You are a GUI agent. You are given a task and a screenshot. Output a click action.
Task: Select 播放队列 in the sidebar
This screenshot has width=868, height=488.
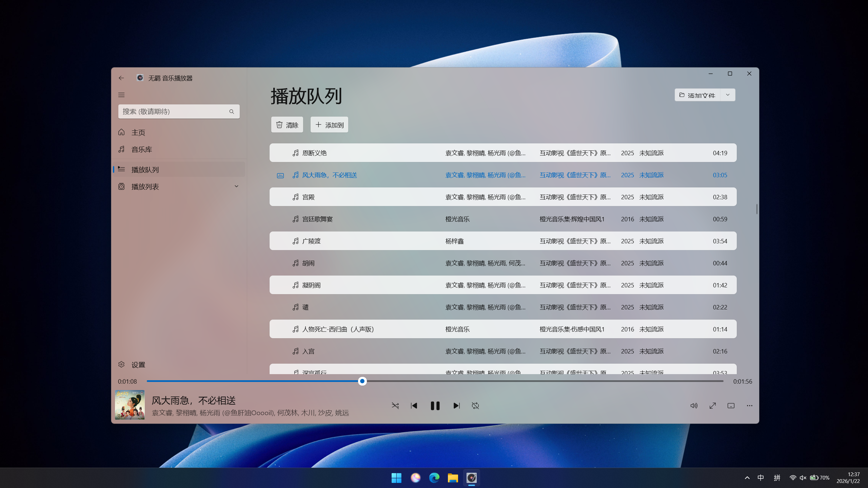[x=179, y=169]
